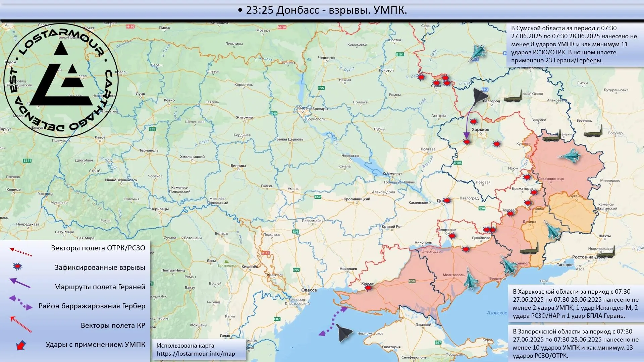Viewport: 644px width, 362px height.
Task: Click the fighter jet icon near Donetsk
Action: click(552, 230)
